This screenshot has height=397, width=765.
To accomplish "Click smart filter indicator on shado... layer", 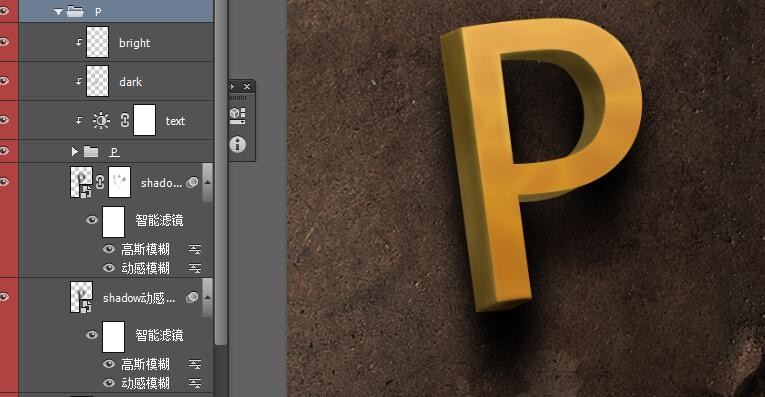I will [x=192, y=182].
